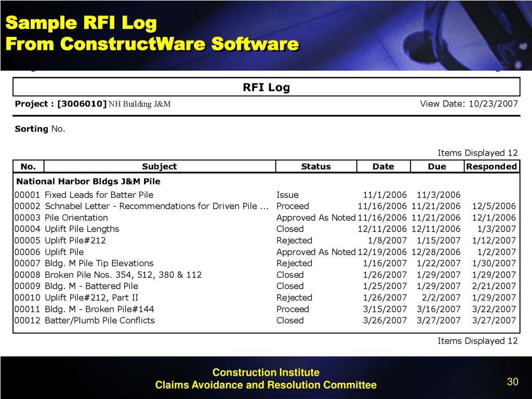Click the Due column header
This screenshot has height=399, width=532.
pos(437,166)
